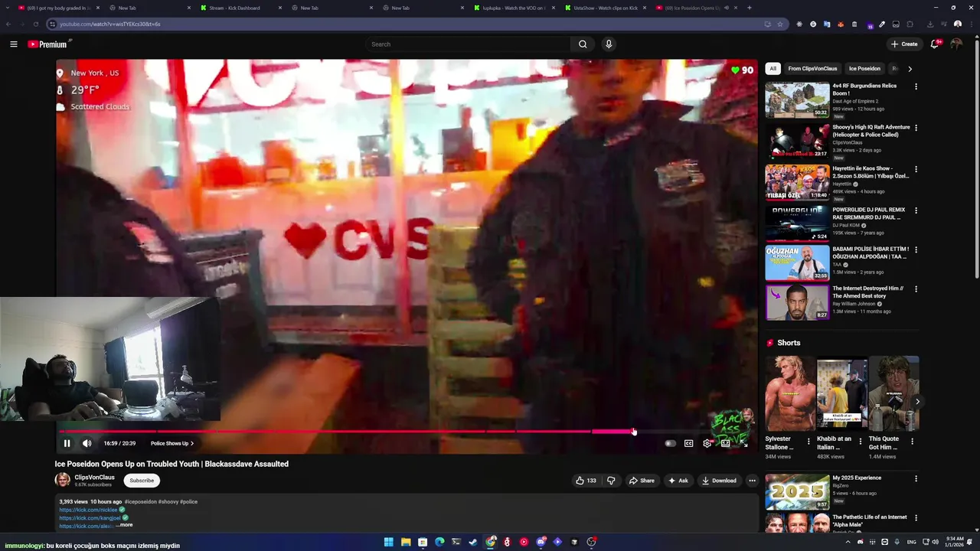The height and width of the screenshot is (551, 980).
Task: Open options for 'My 2025 Experience' video
Action: tap(916, 478)
